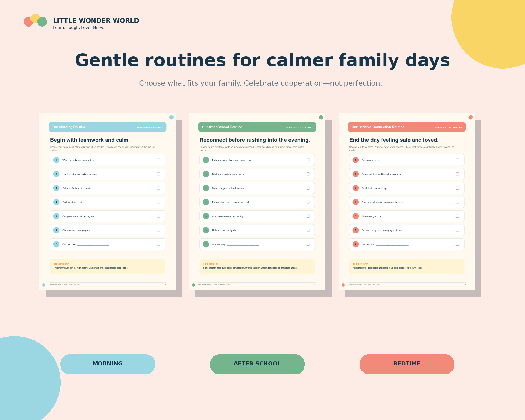
Task: Check Enjoy a short rest or movement break
Action: (x=308, y=202)
